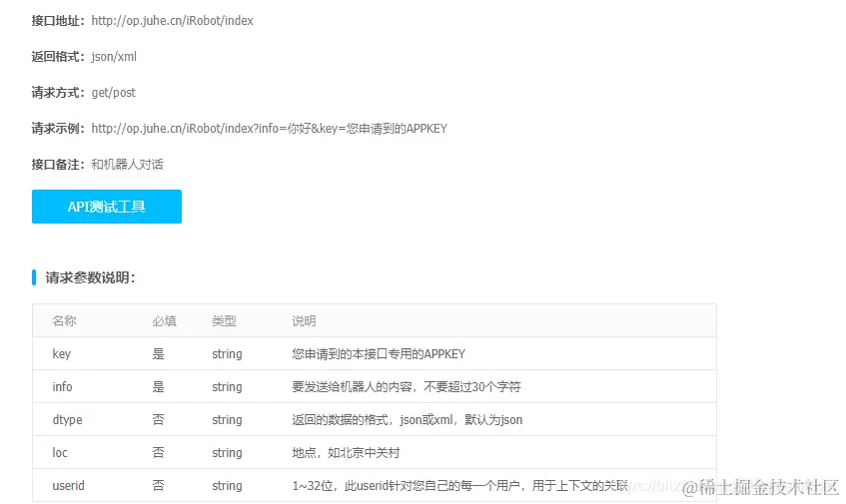The height and width of the screenshot is (504, 846).
Task: Click the 接口地址 label
Action: [x=58, y=21]
